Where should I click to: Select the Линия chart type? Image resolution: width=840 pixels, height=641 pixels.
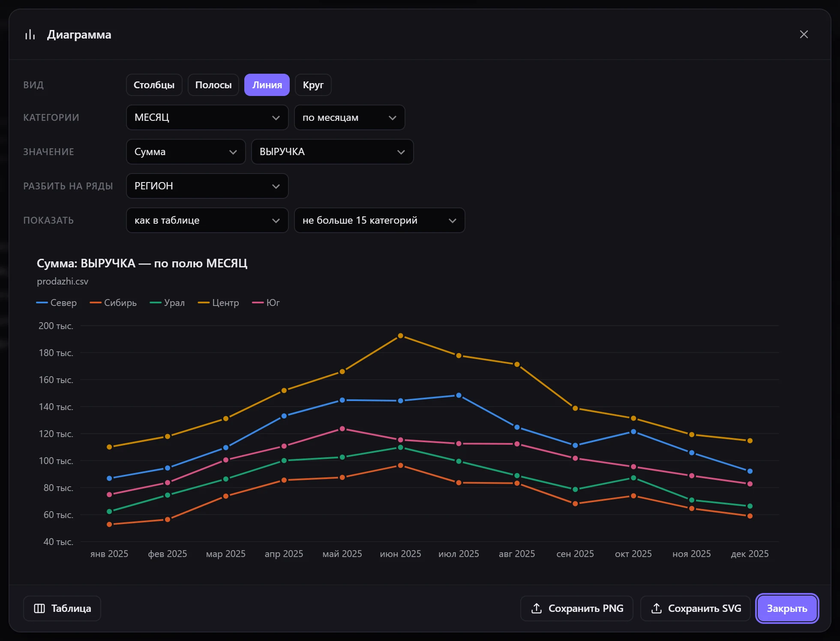point(267,85)
